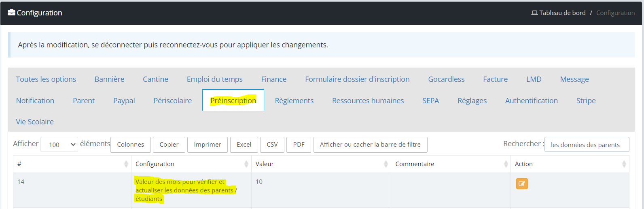Viewport: 644px width, 209px height.
Task: Toggle Afficher ou cacher la barre de filtre
Action: 370,145
